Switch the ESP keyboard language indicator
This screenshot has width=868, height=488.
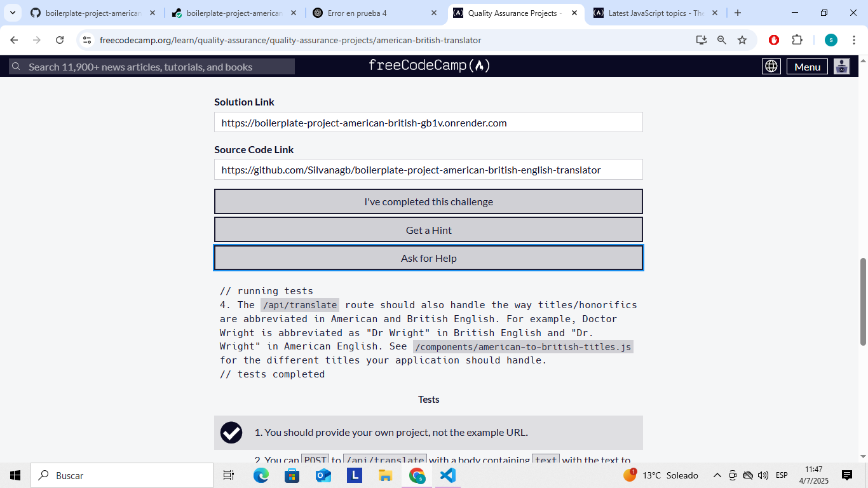tap(782, 475)
